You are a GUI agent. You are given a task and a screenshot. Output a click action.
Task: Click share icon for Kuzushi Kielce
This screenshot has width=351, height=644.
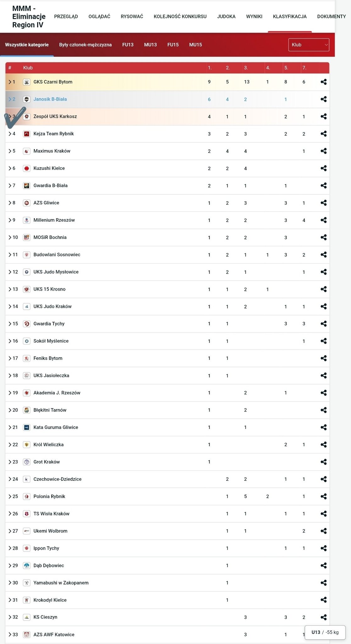pyautogui.click(x=323, y=168)
